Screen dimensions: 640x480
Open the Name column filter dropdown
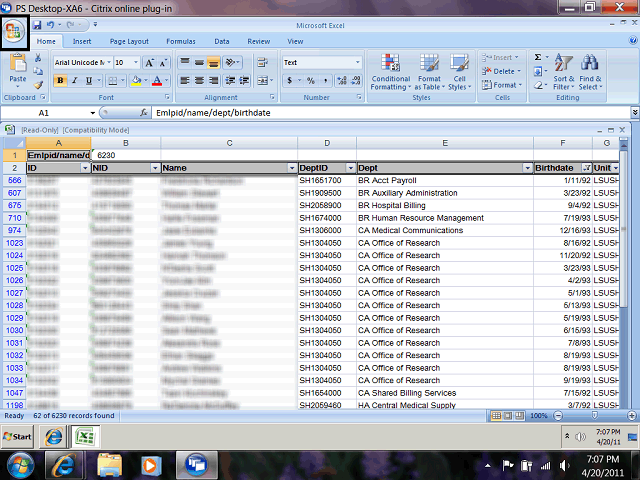click(x=292, y=168)
